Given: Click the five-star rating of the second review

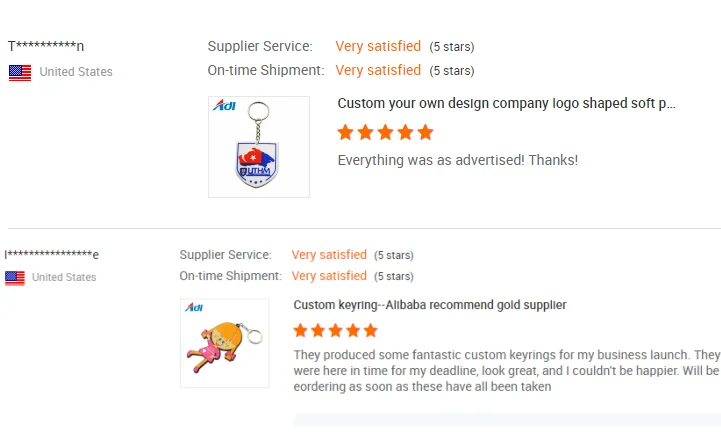Looking at the screenshot, I should tap(335, 330).
